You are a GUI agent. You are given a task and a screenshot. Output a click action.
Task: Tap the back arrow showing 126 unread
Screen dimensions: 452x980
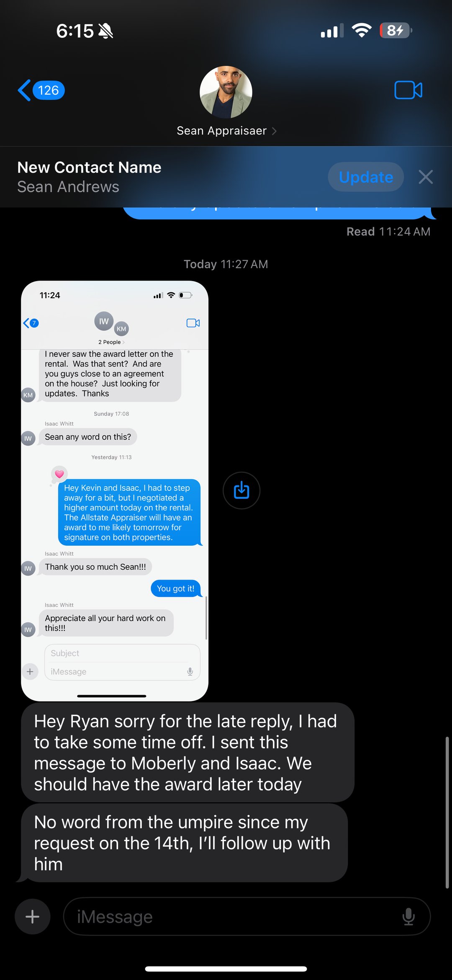tap(41, 90)
